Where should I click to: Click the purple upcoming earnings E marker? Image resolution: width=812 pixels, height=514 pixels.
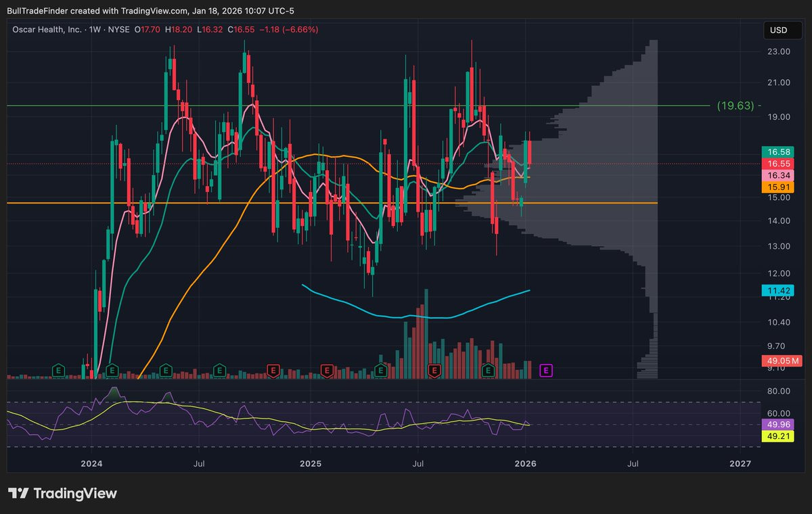546,370
